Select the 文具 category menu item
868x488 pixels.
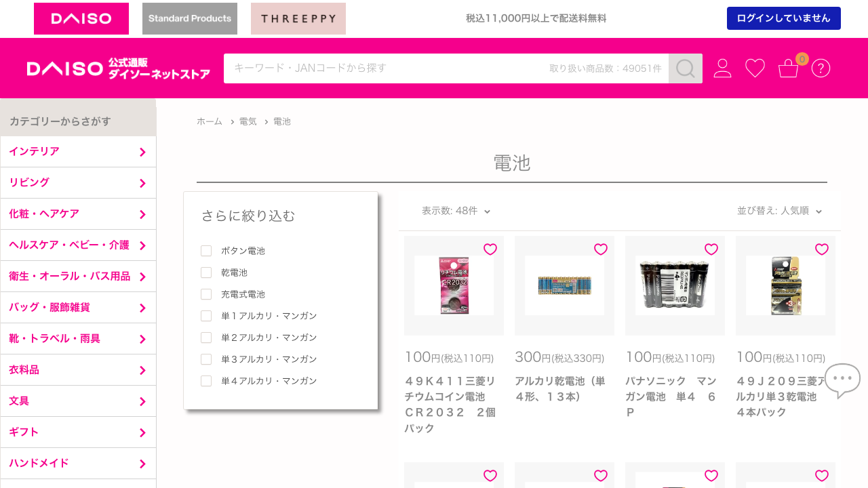78,401
